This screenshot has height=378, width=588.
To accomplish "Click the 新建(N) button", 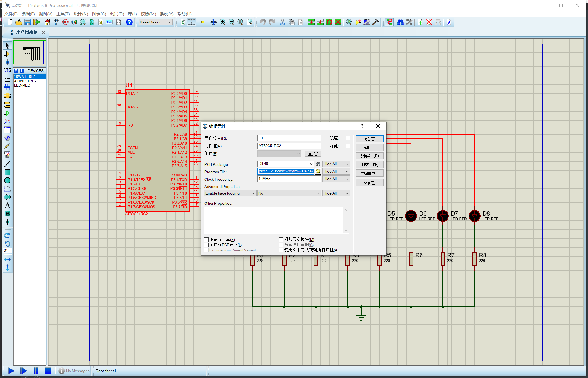I will point(313,154).
